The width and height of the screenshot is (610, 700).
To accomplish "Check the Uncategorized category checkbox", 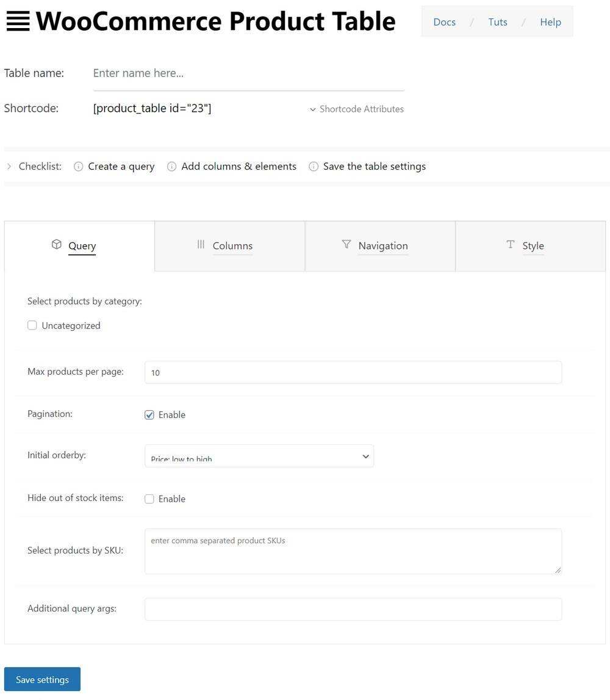I will click(x=32, y=325).
